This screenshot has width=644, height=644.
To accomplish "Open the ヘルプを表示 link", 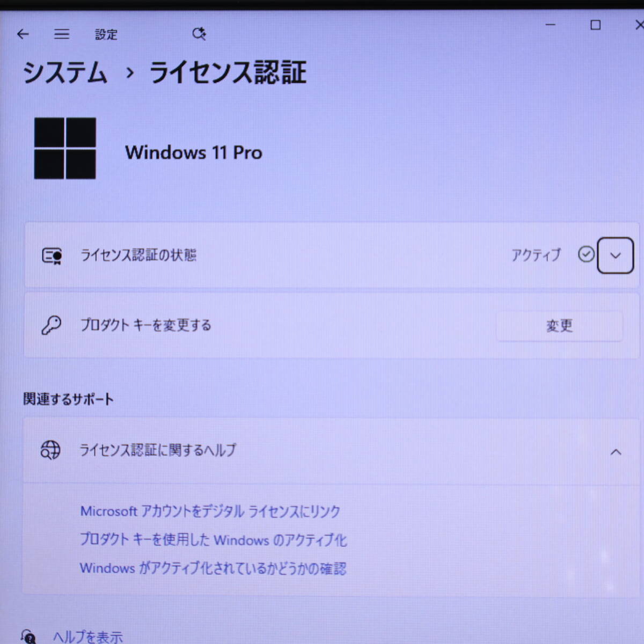I will click(x=87, y=637).
